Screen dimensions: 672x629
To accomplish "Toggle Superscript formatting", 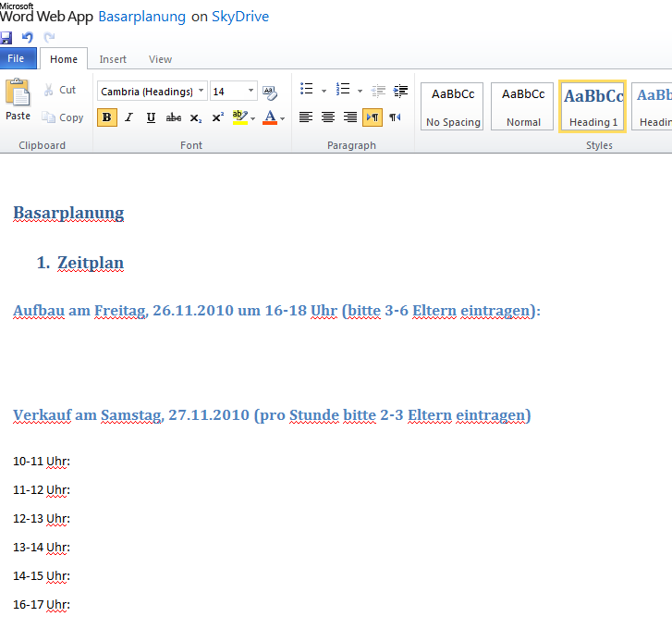I will click(218, 117).
